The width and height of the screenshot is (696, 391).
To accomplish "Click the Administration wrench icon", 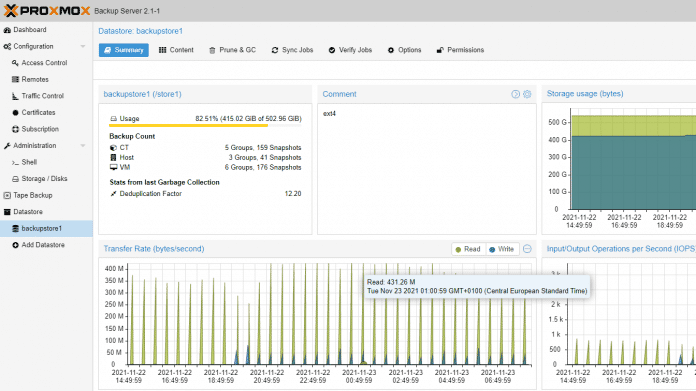I will tap(7, 146).
